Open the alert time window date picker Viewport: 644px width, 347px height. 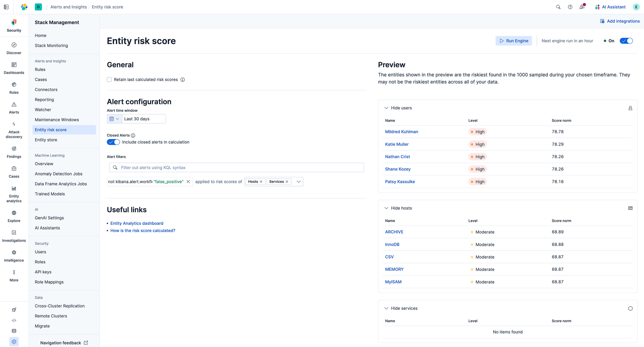[x=114, y=119]
